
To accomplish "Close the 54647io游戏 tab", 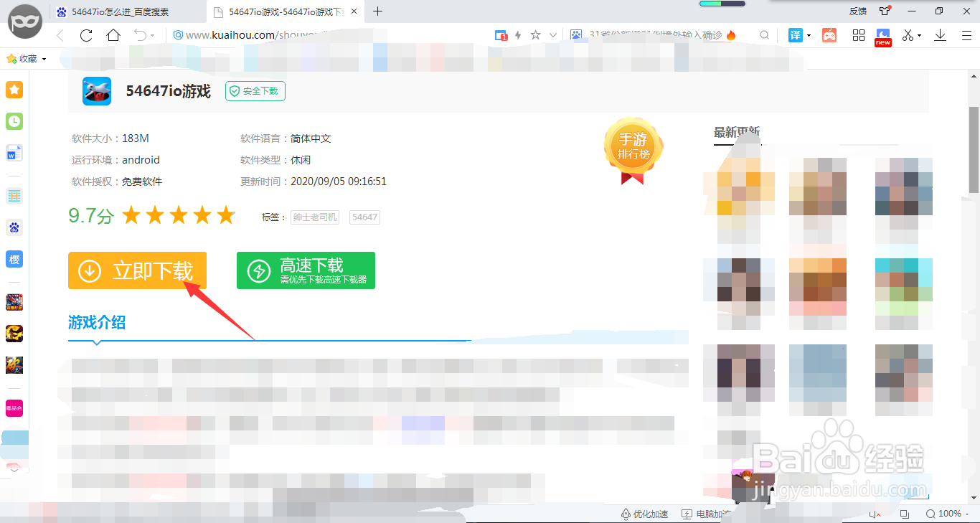I will tap(353, 11).
